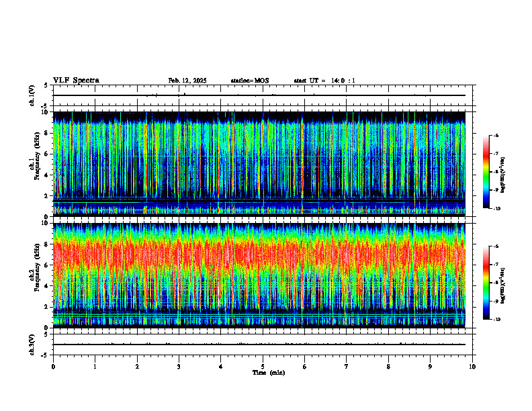Click the "4" kHz tick on ch.1 axis

coord(47,175)
